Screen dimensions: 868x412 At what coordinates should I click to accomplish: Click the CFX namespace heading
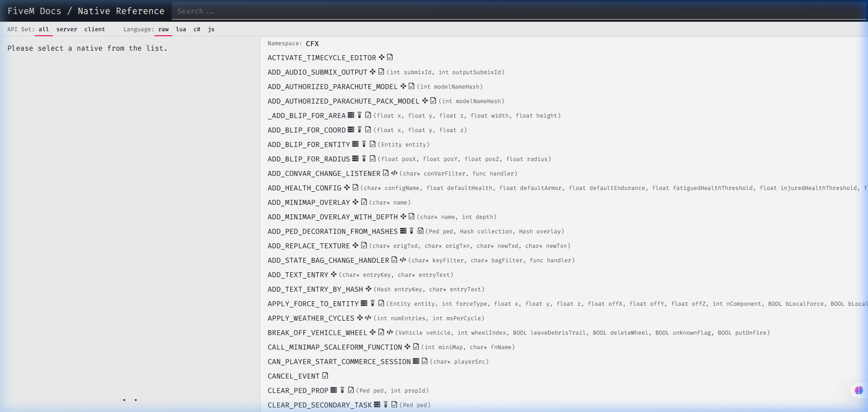tap(312, 43)
